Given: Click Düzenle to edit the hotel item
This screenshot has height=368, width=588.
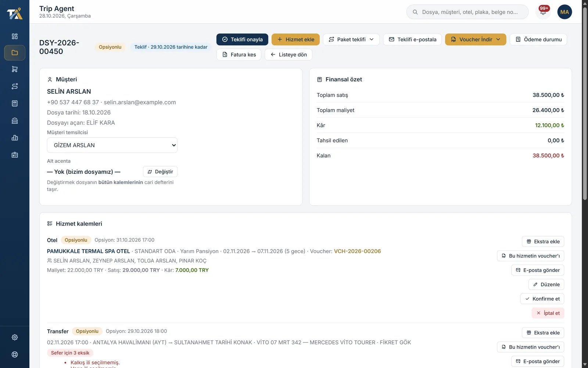Looking at the screenshot, I should 546,284.
